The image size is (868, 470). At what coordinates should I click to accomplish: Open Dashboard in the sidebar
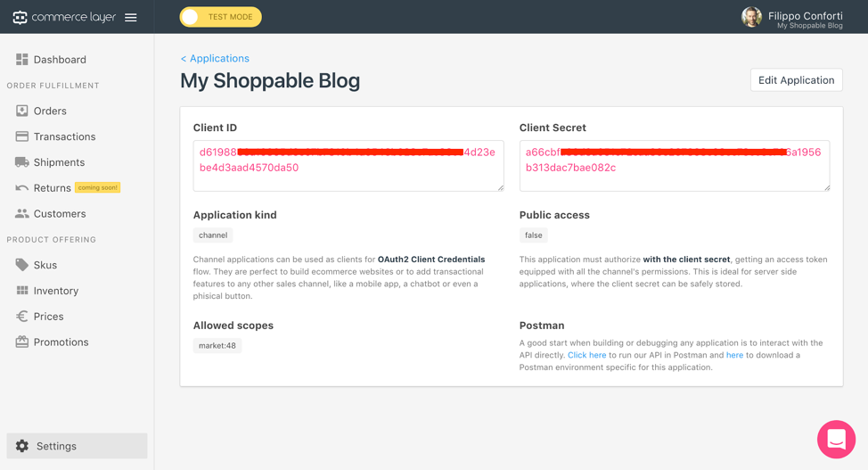pos(60,59)
